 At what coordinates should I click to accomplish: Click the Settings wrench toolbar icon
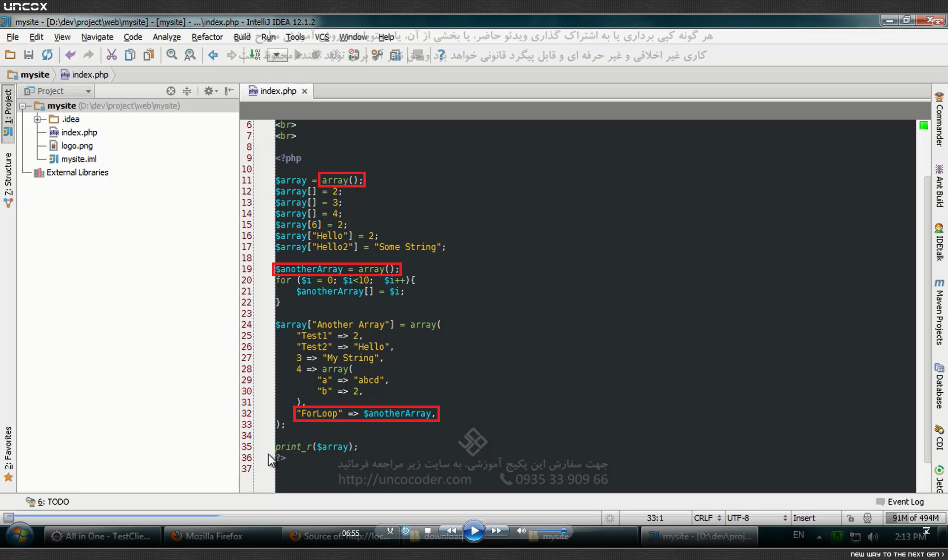(377, 55)
